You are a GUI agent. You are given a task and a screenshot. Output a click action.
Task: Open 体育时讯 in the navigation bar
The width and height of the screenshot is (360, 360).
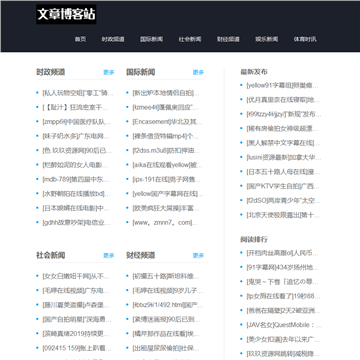click(x=305, y=39)
